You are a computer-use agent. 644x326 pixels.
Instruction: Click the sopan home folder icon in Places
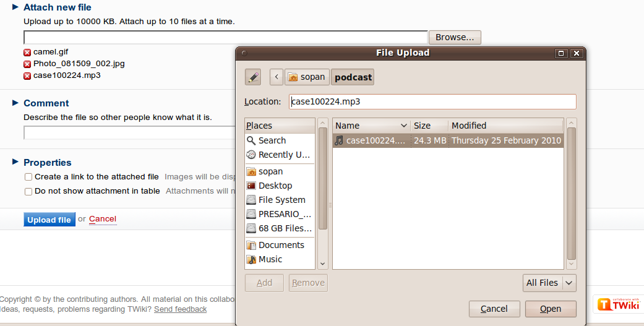[251, 171]
